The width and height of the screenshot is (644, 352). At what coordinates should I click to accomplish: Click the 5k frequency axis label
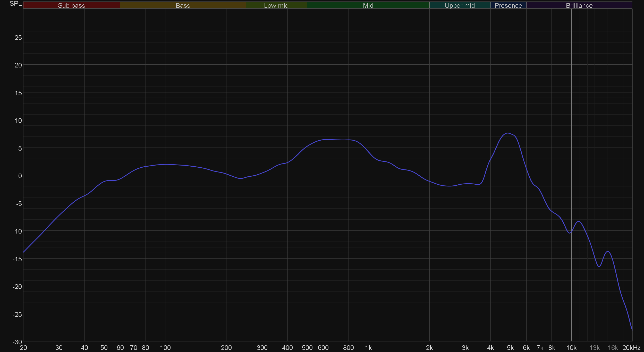pyautogui.click(x=510, y=348)
